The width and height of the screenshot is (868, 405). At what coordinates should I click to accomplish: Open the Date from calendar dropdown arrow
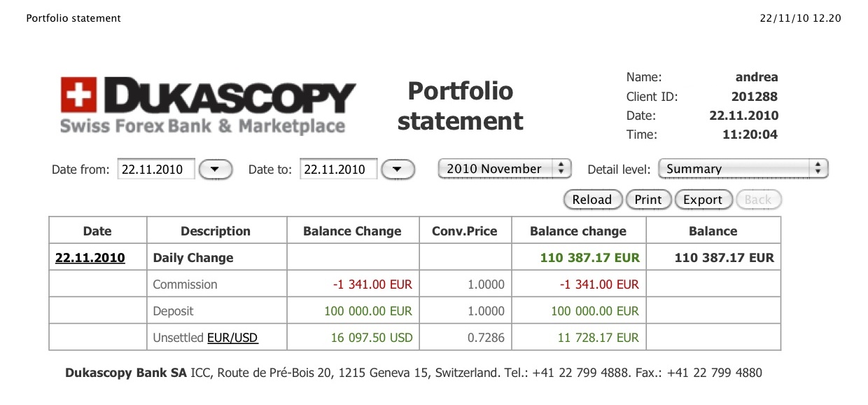pos(216,170)
